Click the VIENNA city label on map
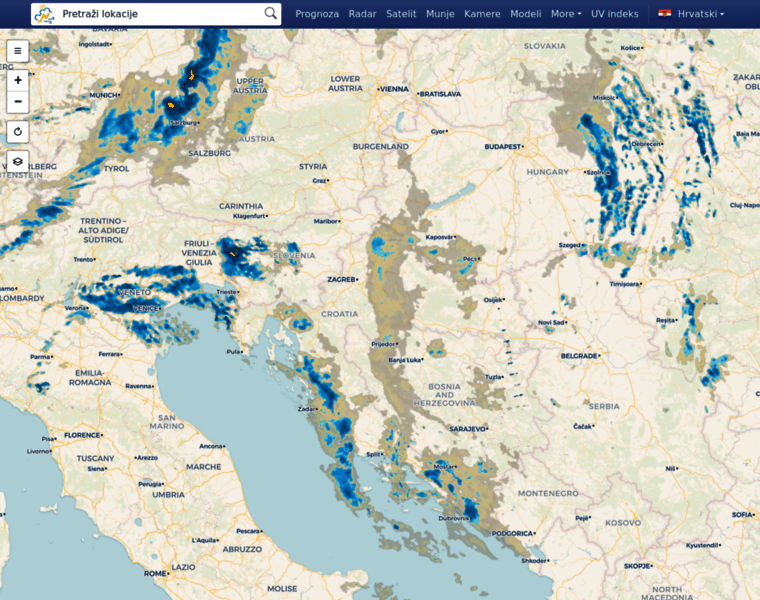Screen dimensions: 760x600 pyautogui.click(x=394, y=89)
